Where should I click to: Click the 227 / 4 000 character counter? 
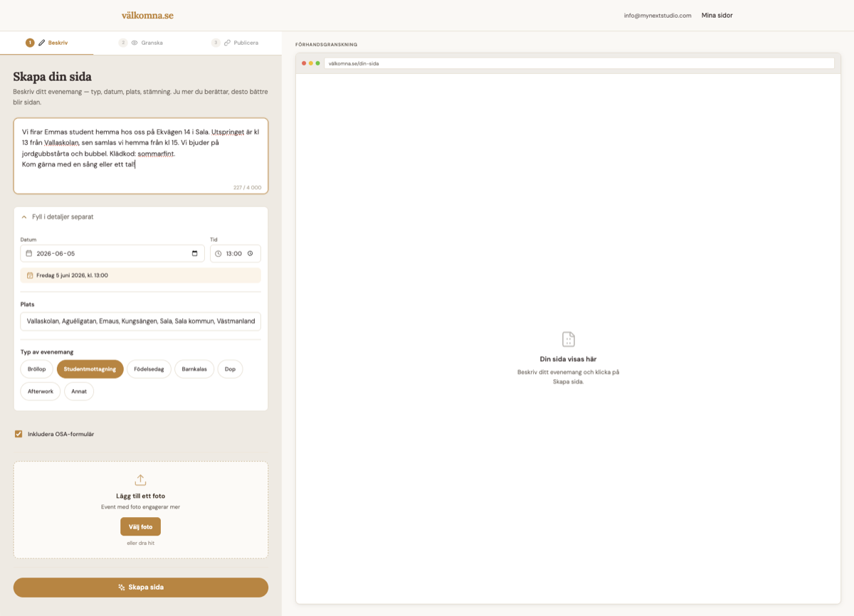247,188
